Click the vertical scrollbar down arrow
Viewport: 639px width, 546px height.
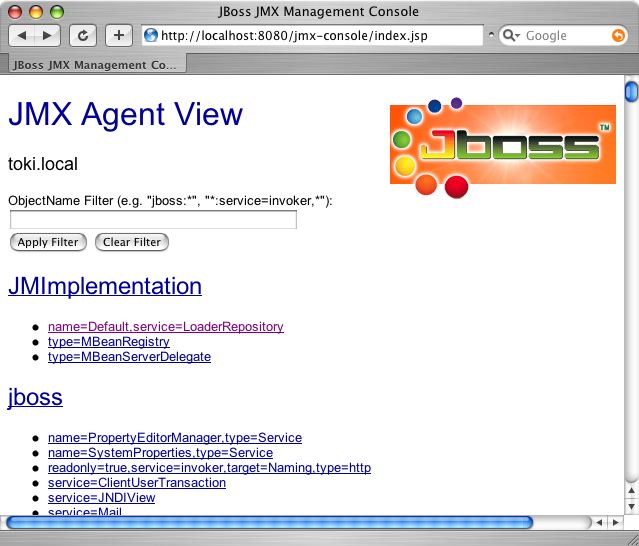pos(631,506)
